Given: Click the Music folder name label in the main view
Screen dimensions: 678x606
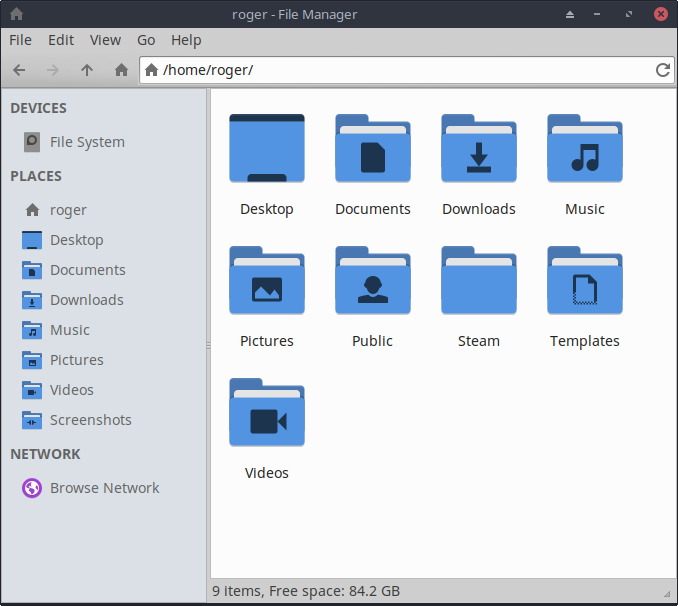Looking at the screenshot, I should coord(585,209).
